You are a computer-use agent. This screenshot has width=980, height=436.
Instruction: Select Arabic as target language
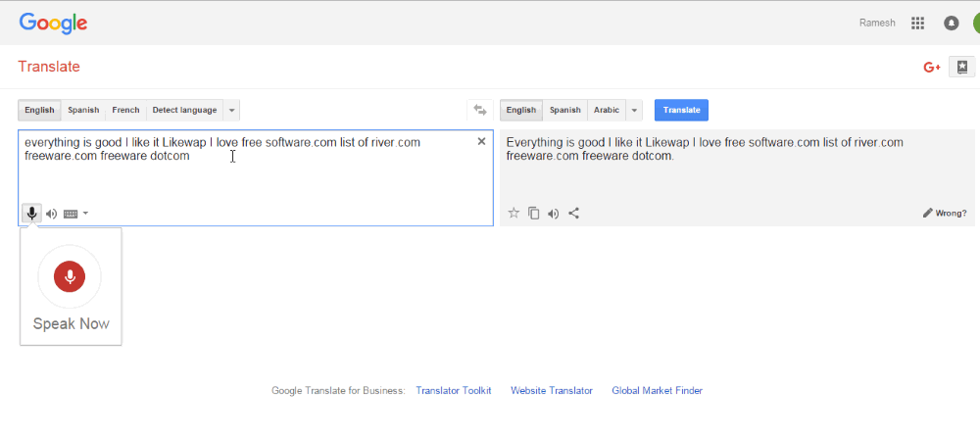pyautogui.click(x=607, y=110)
